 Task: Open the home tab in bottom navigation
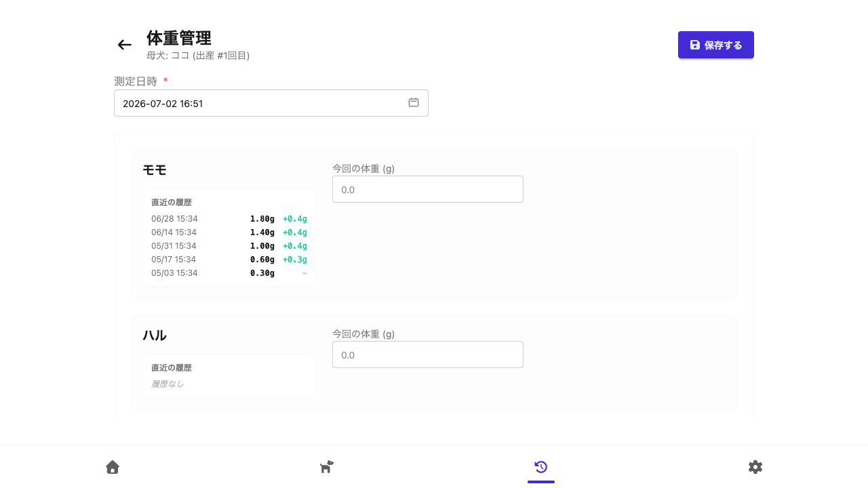click(x=113, y=467)
